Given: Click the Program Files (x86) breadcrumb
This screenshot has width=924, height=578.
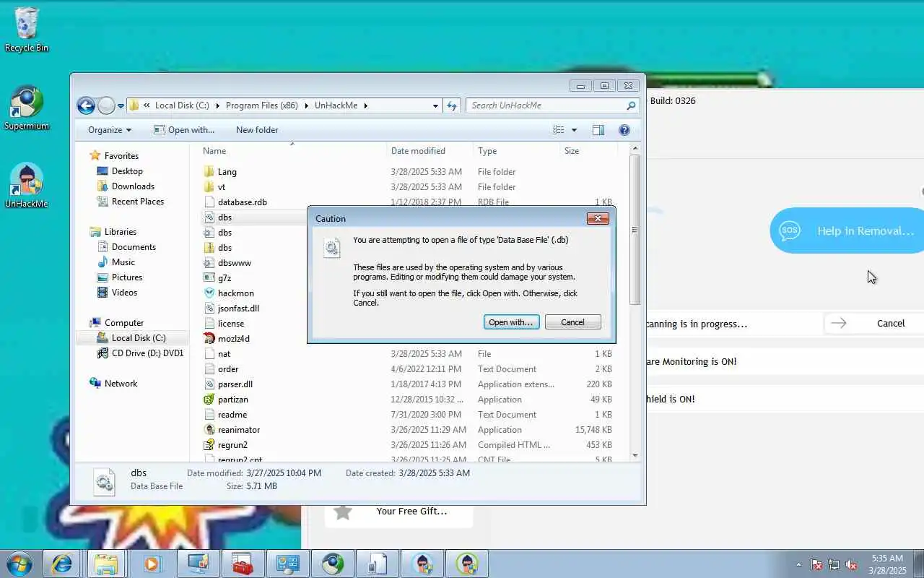Looking at the screenshot, I should click(x=261, y=105).
